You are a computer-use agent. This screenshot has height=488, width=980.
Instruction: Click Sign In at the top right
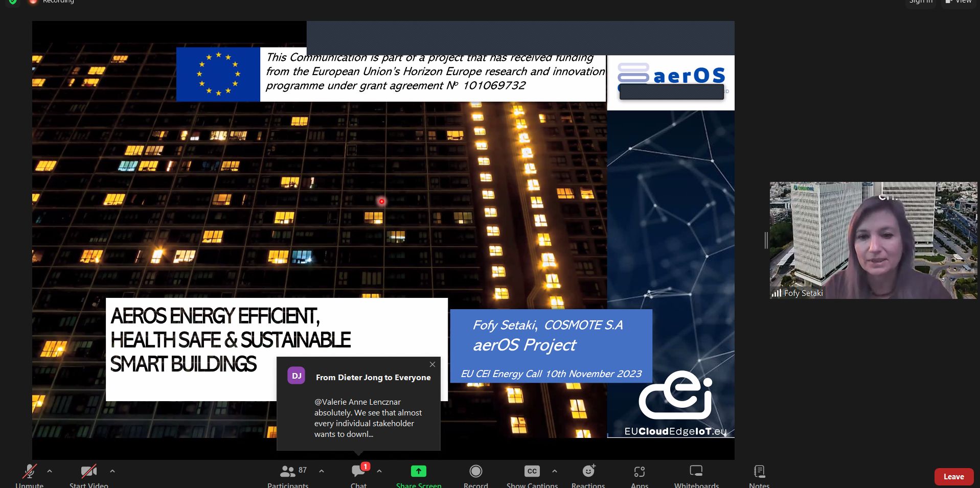coord(920,3)
